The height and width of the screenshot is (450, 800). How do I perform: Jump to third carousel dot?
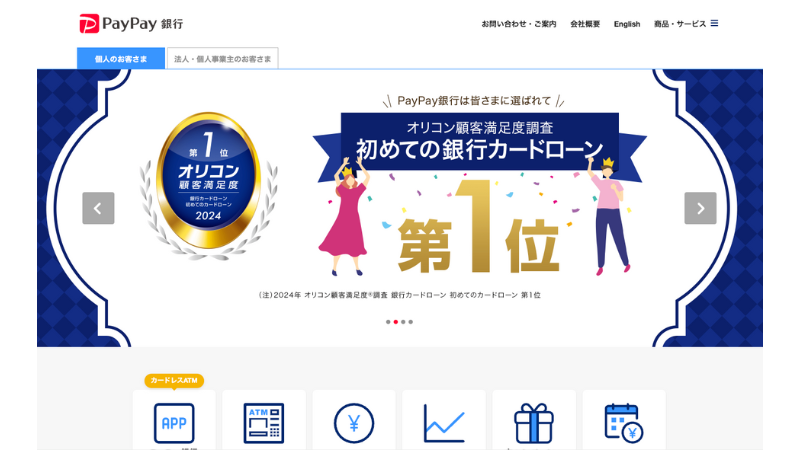tap(403, 322)
